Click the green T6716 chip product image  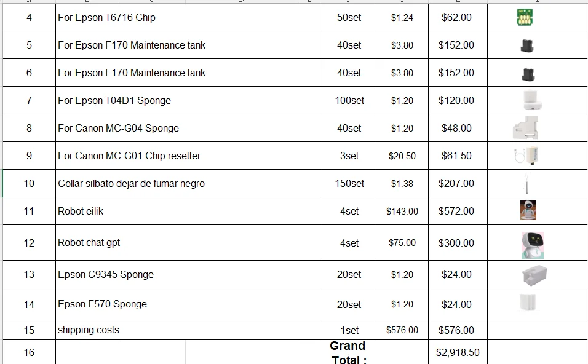coord(524,18)
